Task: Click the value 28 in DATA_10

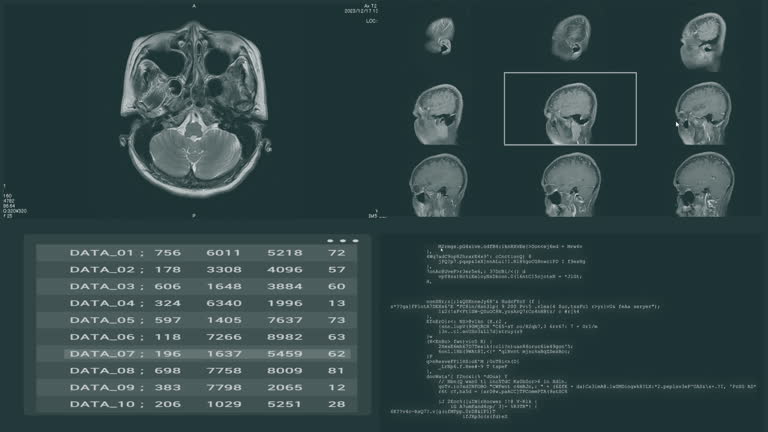Action: [336, 404]
